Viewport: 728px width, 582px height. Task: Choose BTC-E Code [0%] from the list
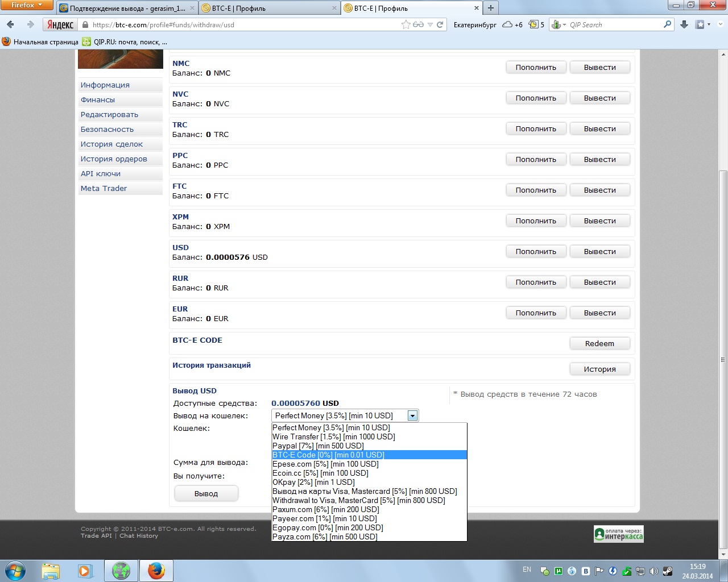click(369, 455)
